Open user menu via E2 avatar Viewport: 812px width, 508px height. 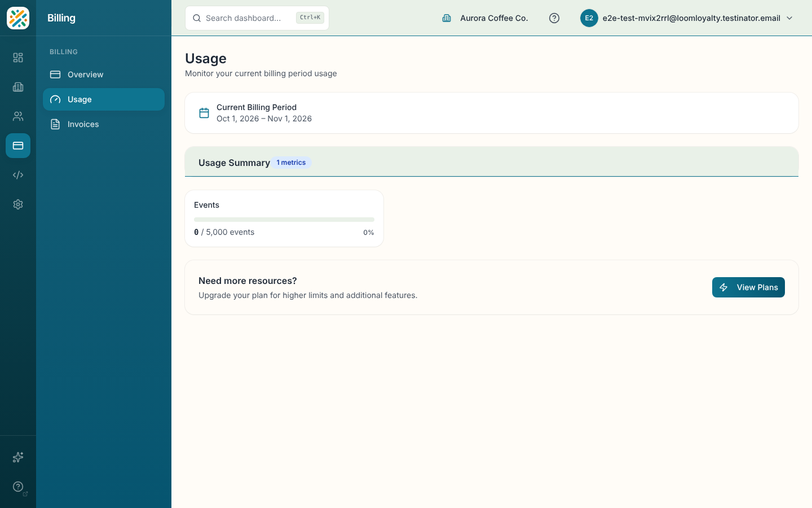pos(589,18)
